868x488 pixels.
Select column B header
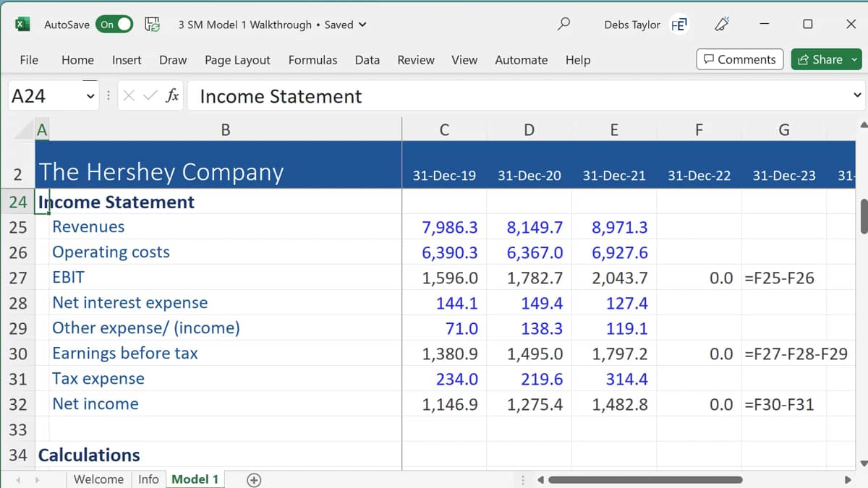(x=225, y=129)
